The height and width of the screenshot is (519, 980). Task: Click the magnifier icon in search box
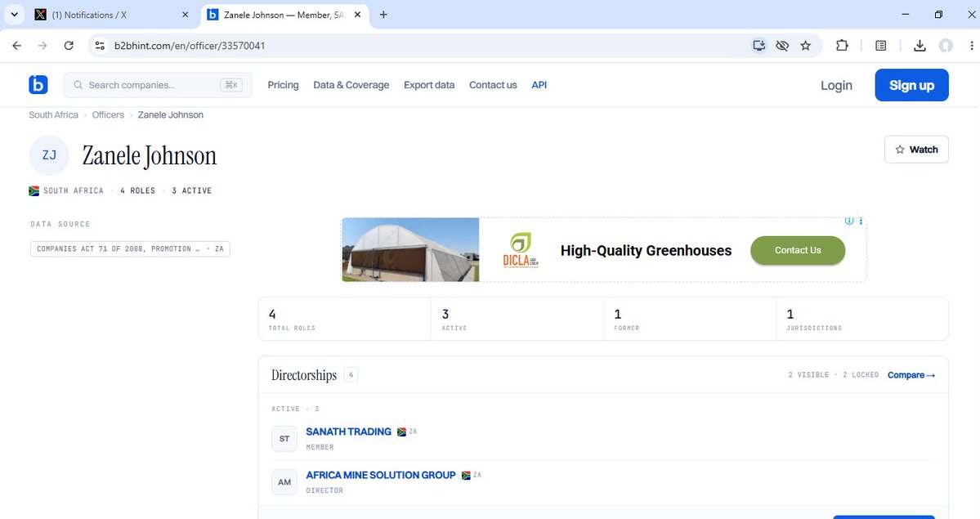[78, 85]
